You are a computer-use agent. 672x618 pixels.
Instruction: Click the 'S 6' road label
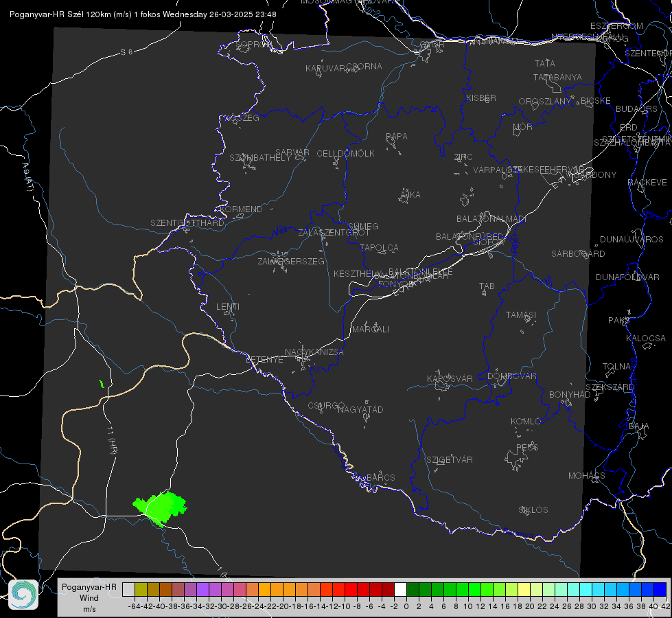point(126,52)
